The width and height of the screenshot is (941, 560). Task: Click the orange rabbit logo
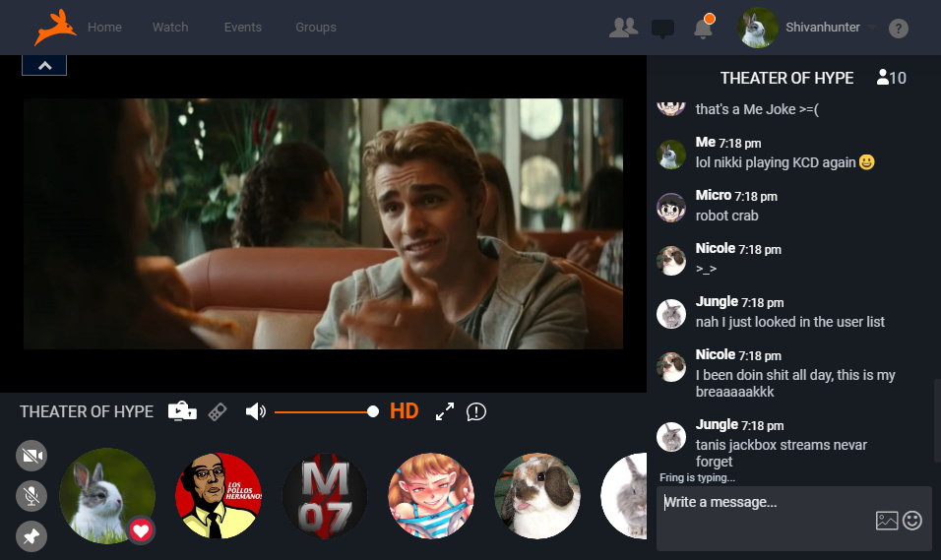point(55,27)
